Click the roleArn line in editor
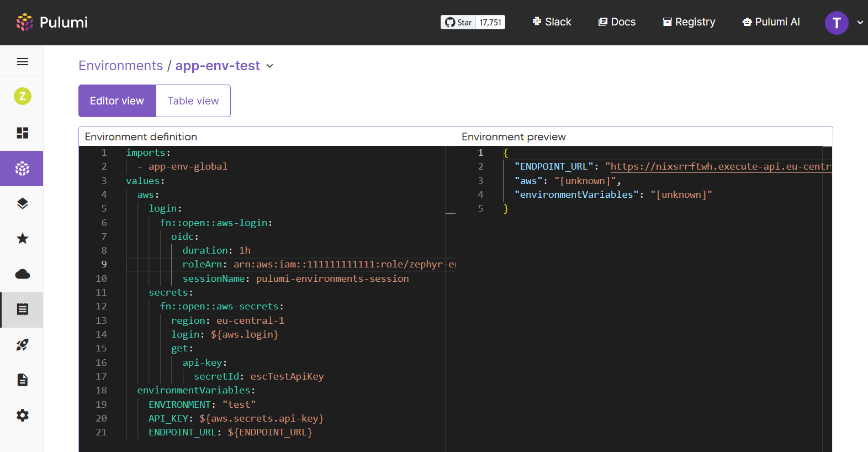Image resolution: width=868 pixels, height=452 pixels. pos(319,264)
